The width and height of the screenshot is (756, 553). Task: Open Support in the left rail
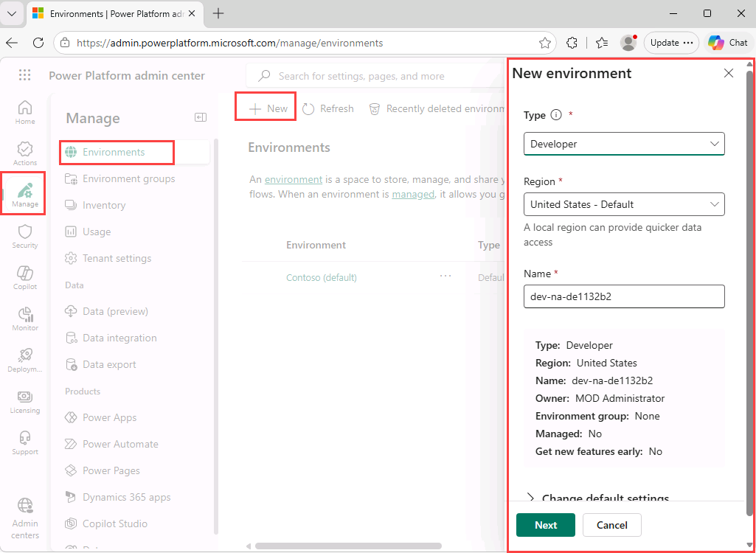(x=24, y=443)
